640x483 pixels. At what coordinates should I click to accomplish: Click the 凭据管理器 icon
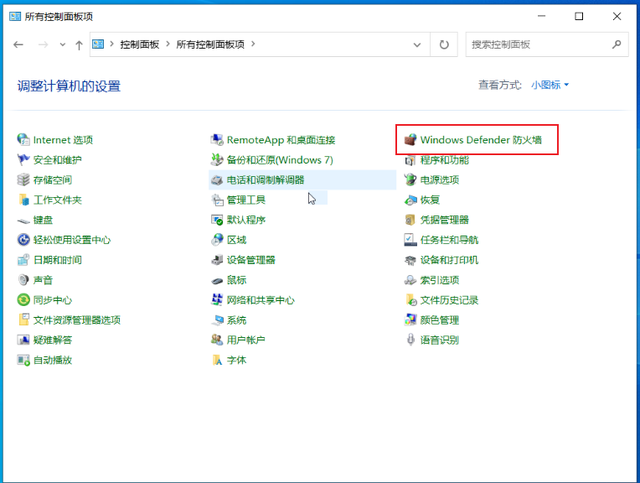pyautogui.click(x=410, y=220)
